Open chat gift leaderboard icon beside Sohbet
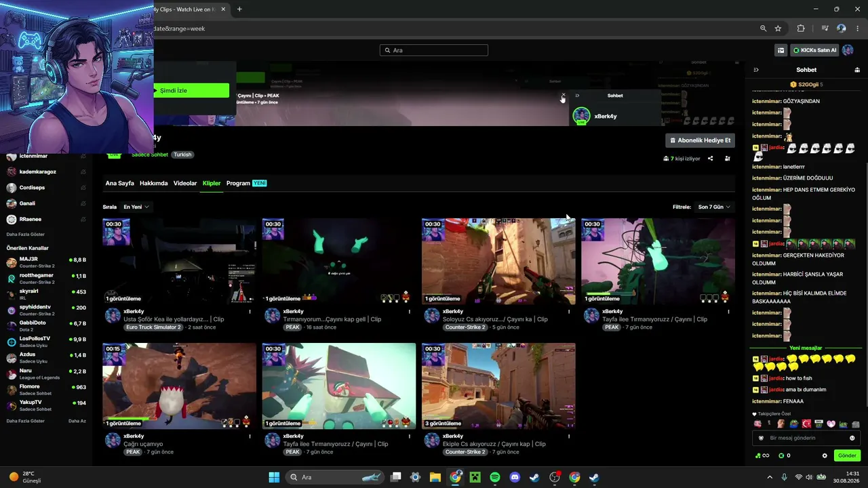The width and height of the screenshot is (868, 488). [857, 70]
